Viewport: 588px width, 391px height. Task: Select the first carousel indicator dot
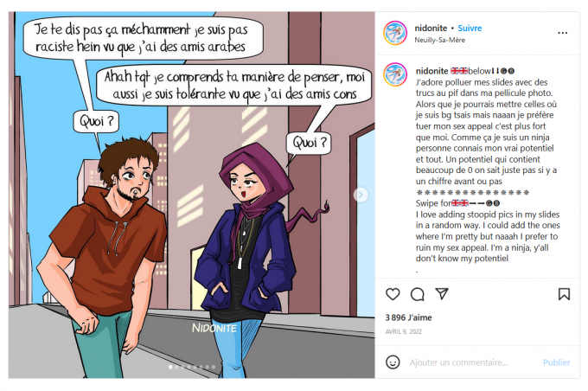pyautogui.click(x=170, y=367)
